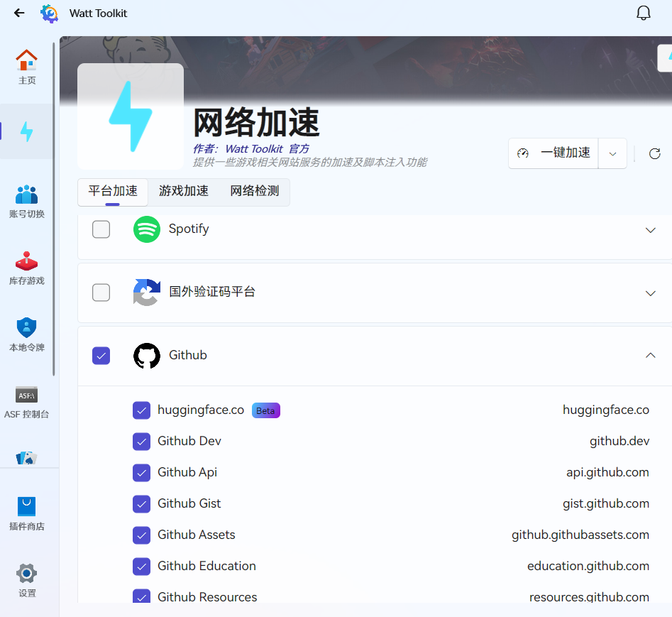Image resolution: width=672 pixels, height=617 pixels.
Task: Select the lightning network acceleration sidebar icon
Action: (27, 131)
